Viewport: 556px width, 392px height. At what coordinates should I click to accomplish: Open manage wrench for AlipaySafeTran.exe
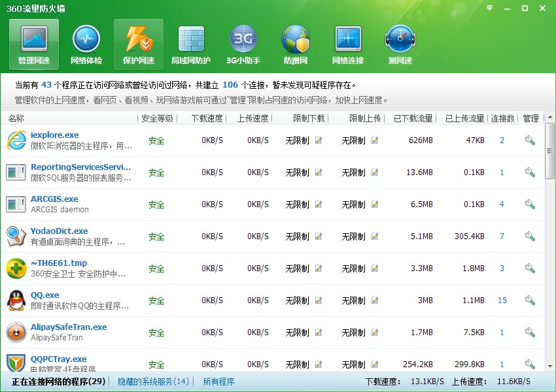tap(530, 332)
